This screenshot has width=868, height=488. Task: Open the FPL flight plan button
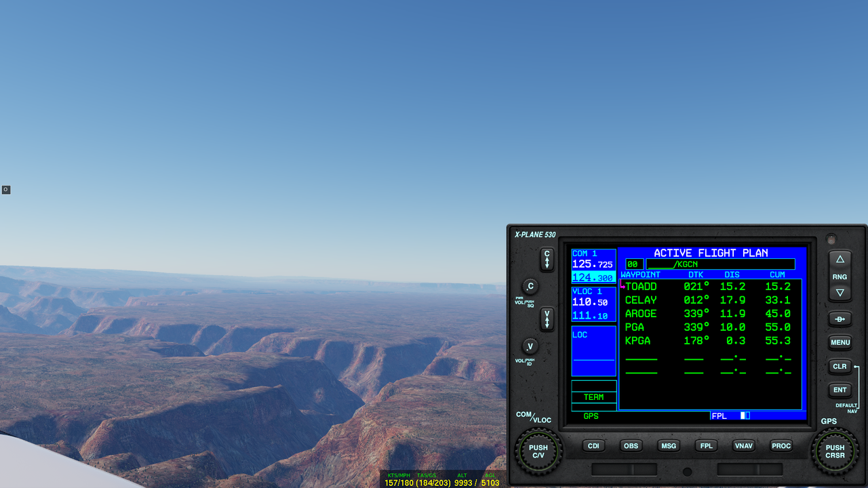[x=706, y=445]
